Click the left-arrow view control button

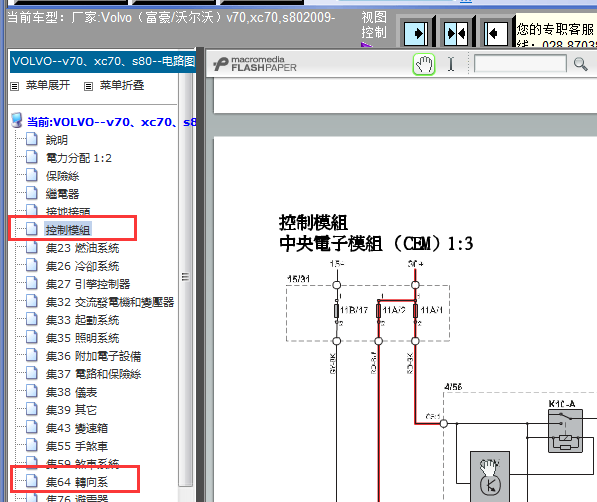496,34
